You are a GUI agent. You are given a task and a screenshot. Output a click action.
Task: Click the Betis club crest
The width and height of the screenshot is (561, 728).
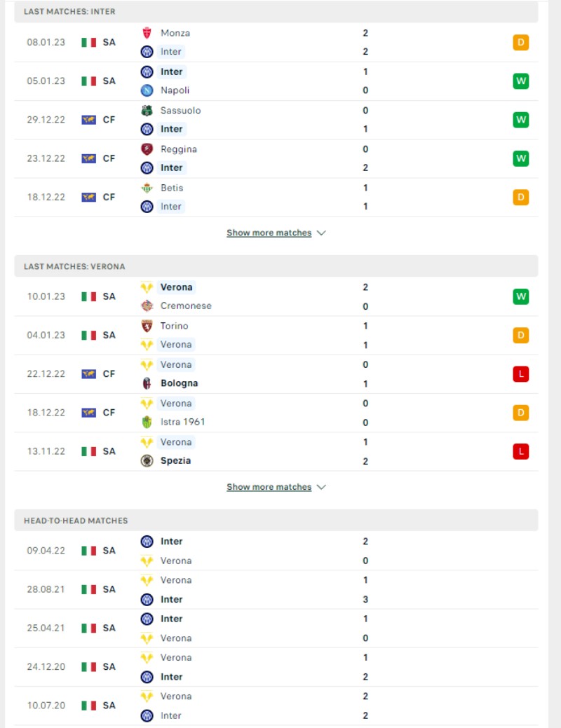click(147, 188)
